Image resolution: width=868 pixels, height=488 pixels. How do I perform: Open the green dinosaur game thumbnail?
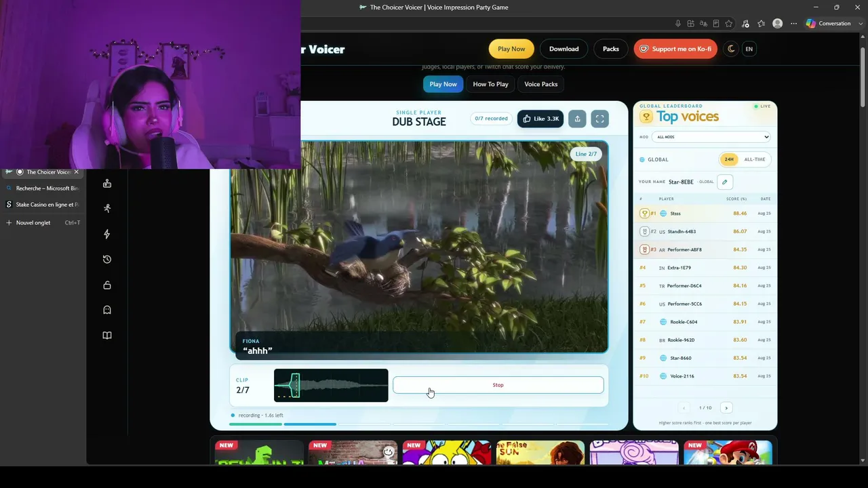point(258,452)
